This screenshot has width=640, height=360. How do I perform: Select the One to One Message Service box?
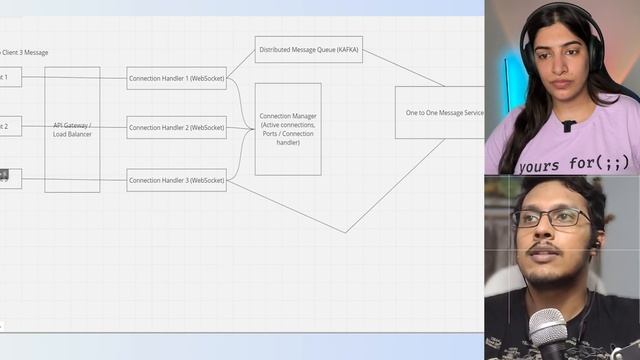(x=440, y=112)
